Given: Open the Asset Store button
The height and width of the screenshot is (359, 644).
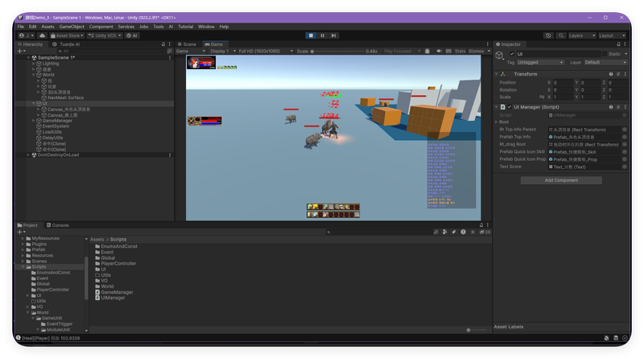Looking at the screenshot, I should point(67,35).
